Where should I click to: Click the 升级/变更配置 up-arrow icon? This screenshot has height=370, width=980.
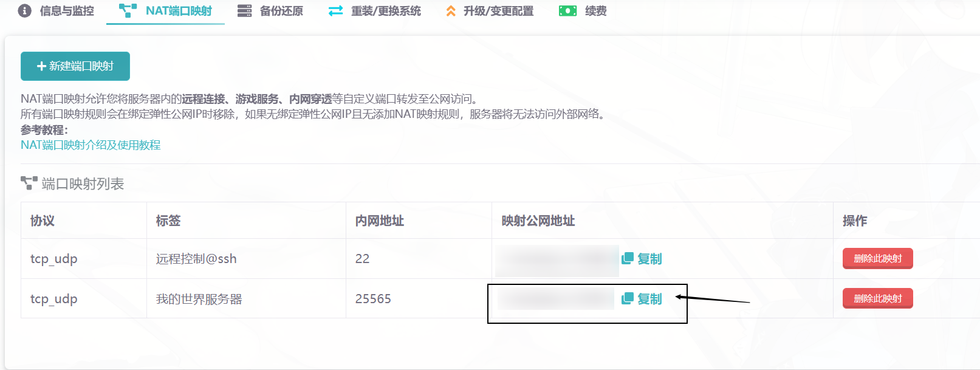coord(451,11)
